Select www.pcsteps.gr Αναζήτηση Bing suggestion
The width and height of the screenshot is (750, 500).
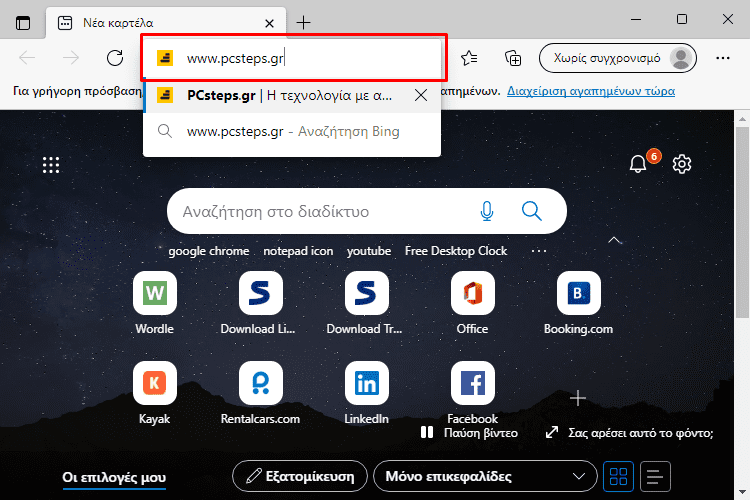coord(292,131)
